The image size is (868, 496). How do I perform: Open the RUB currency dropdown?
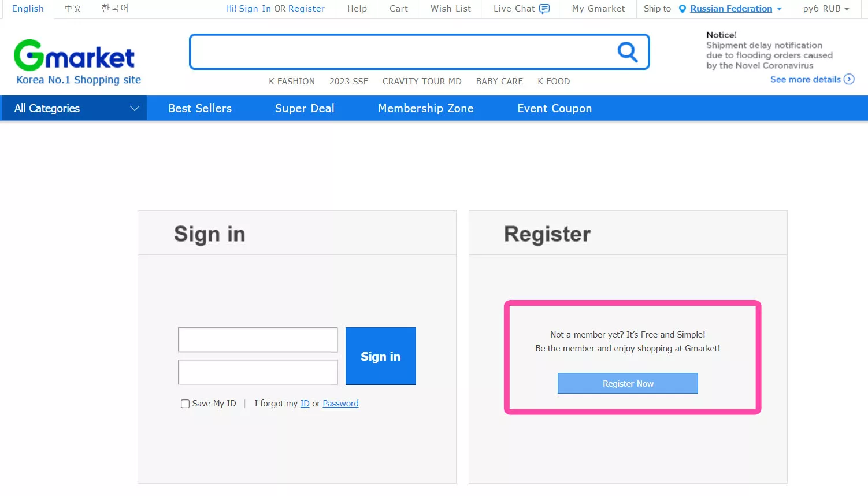tap(826, 9)
